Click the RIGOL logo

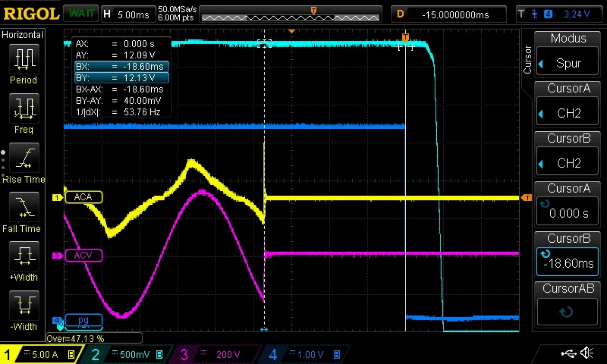coord(31,14)
